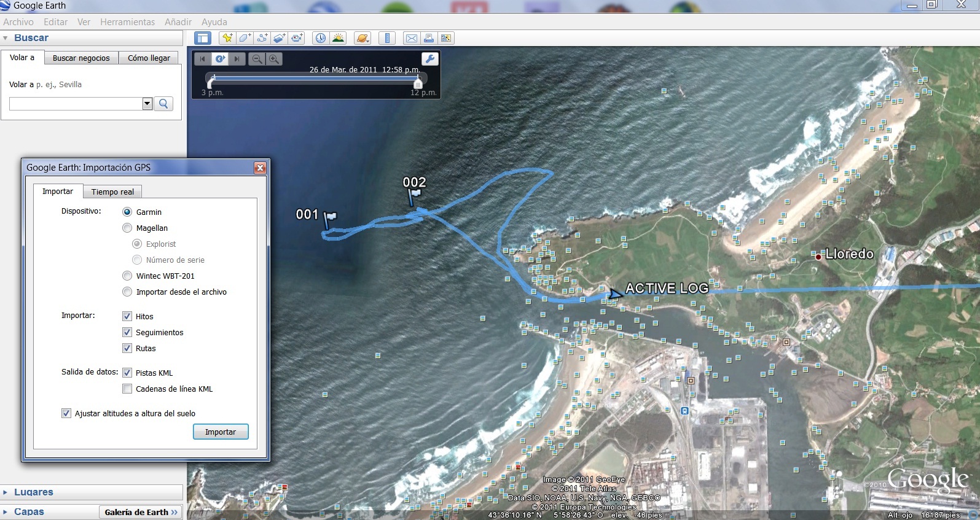980x520 pixels.
Task: Uncheck the Hitos checkbox
Action: (x=127, y=316)
